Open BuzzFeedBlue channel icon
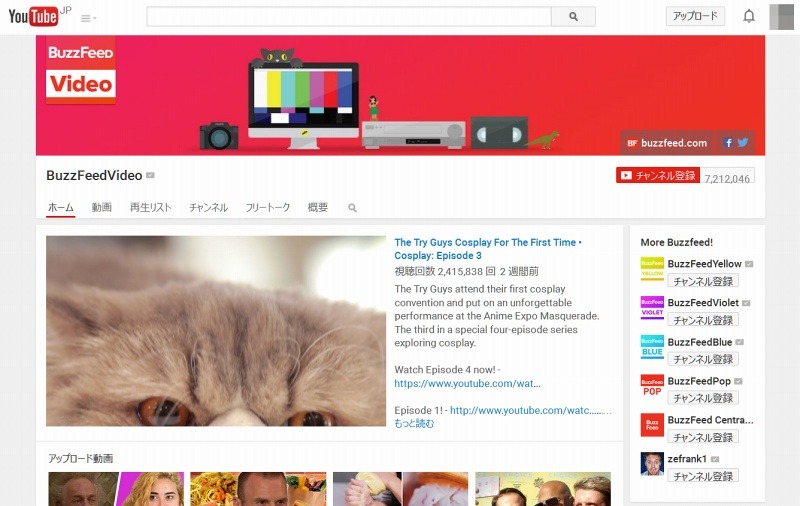800x506 pixels. tap(652, 347)
